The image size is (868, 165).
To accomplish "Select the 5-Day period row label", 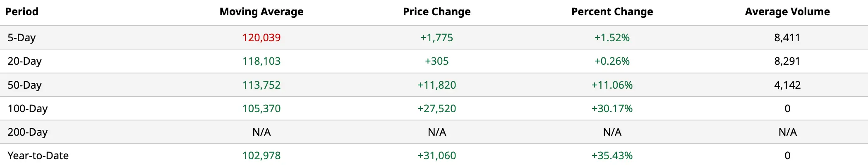I will tap(22, 38).
